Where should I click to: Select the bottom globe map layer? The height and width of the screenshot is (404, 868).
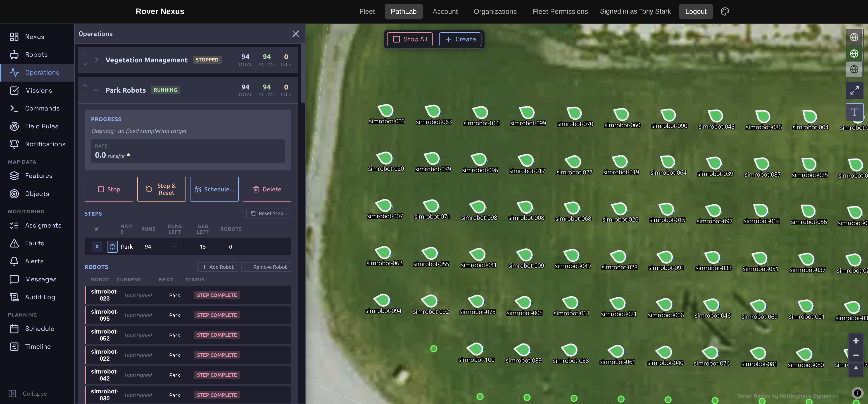point(854,69)
